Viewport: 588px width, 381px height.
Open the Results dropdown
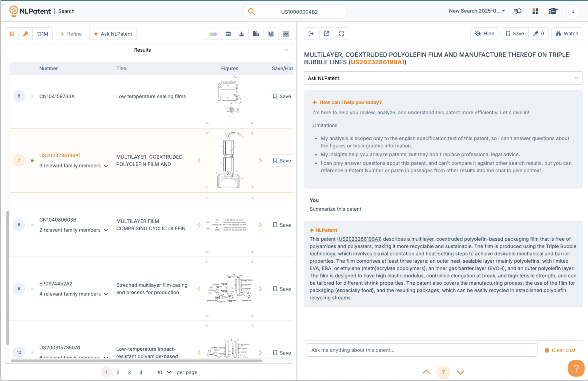pyautogui.click(x=286, y=50)
